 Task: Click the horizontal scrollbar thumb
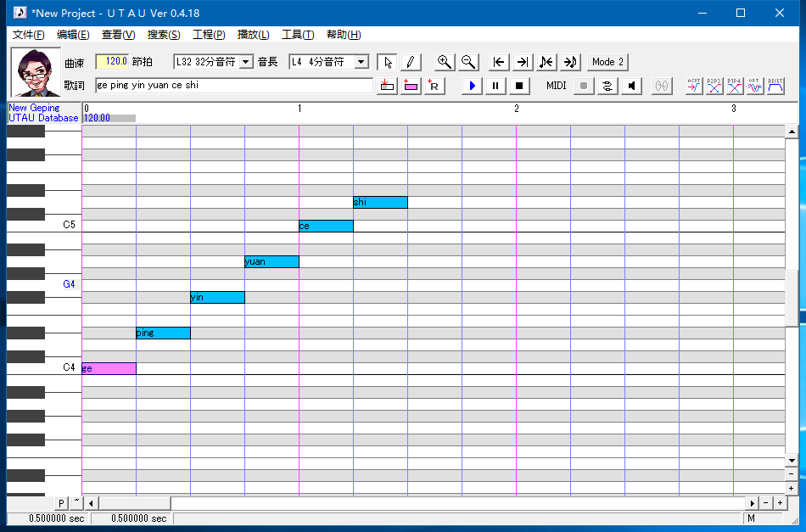tap(135, 503)
